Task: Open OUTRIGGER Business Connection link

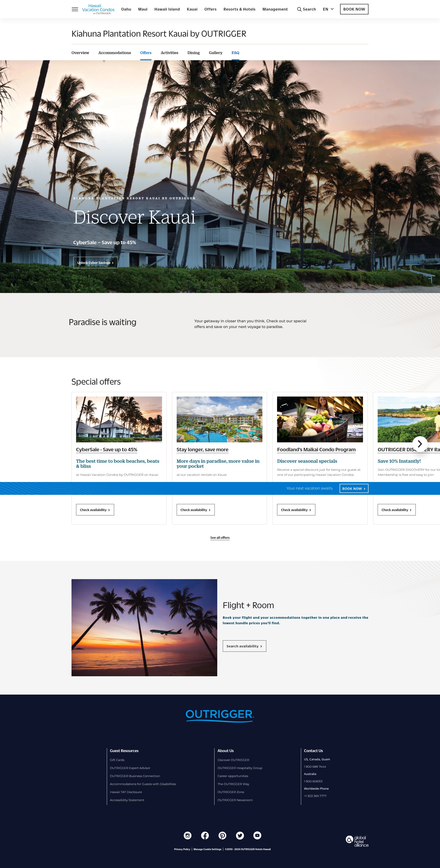Action: (135, 776)
